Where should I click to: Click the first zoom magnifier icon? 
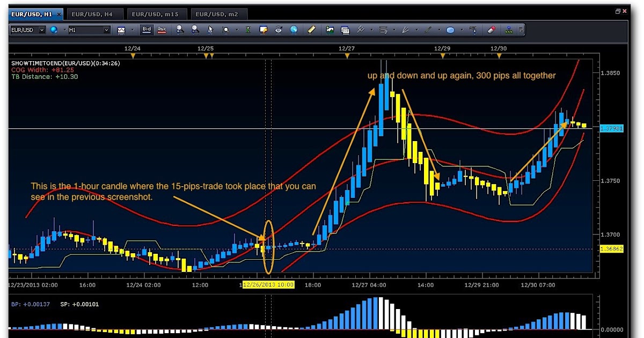click(x=180, y=30)
